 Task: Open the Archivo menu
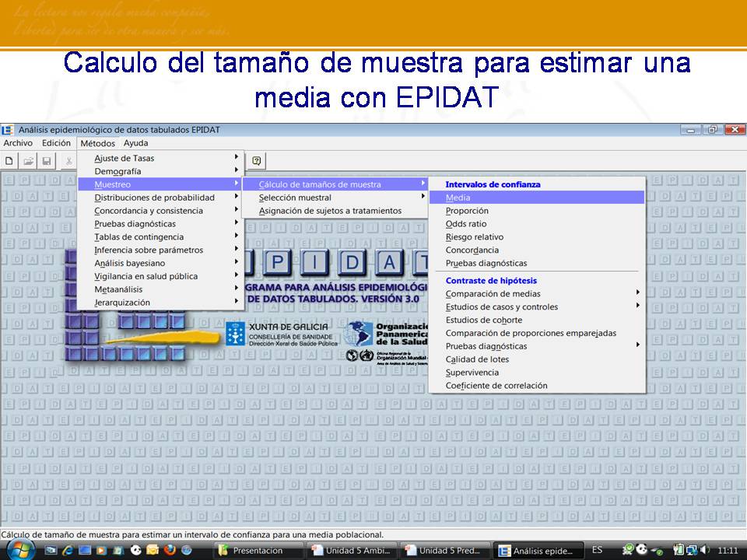18,143
